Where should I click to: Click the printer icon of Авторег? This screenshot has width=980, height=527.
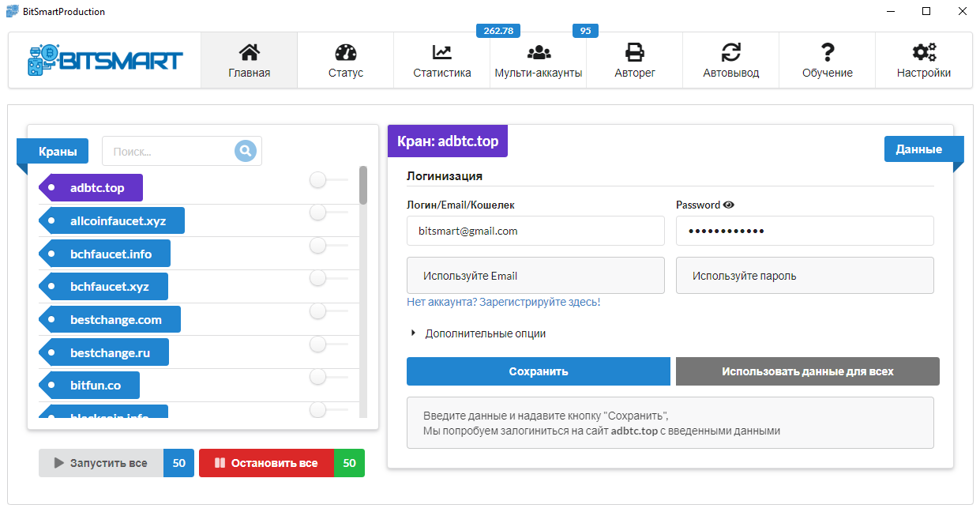point(635,52)
